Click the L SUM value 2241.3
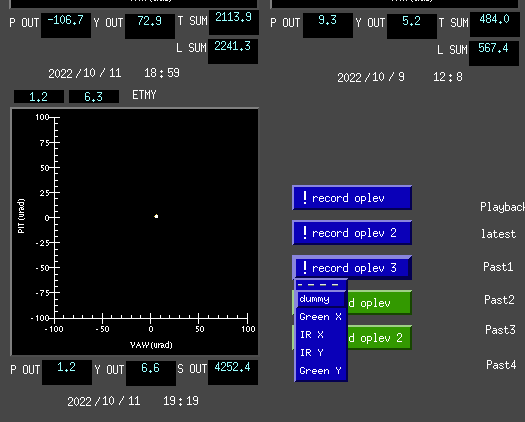525x422 pixels. point(233,51)
